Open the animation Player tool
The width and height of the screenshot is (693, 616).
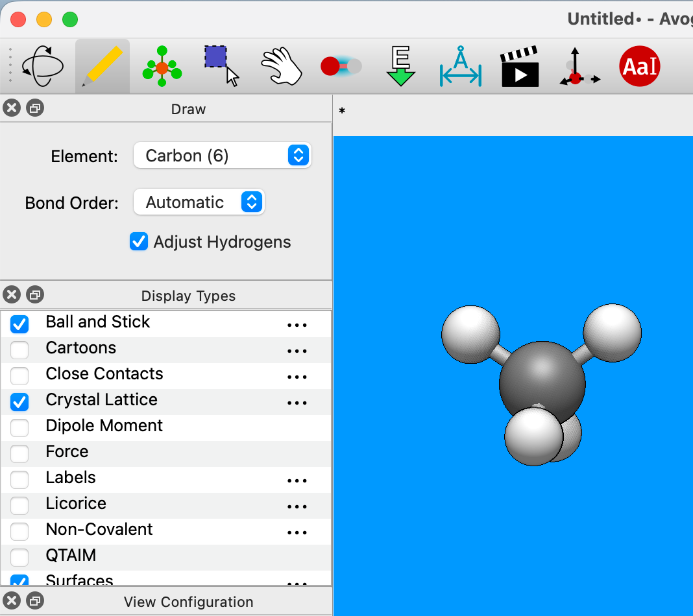click(x=520, y=66)
